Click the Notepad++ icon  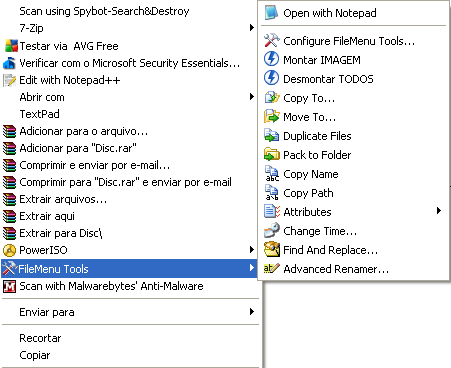point(9,80)
